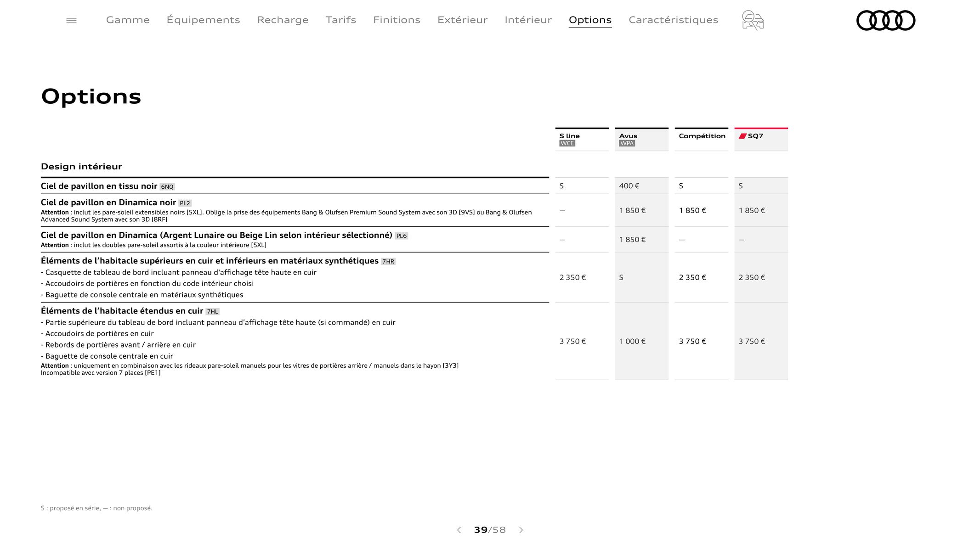Click the SQ7 column header

[761, 139]
